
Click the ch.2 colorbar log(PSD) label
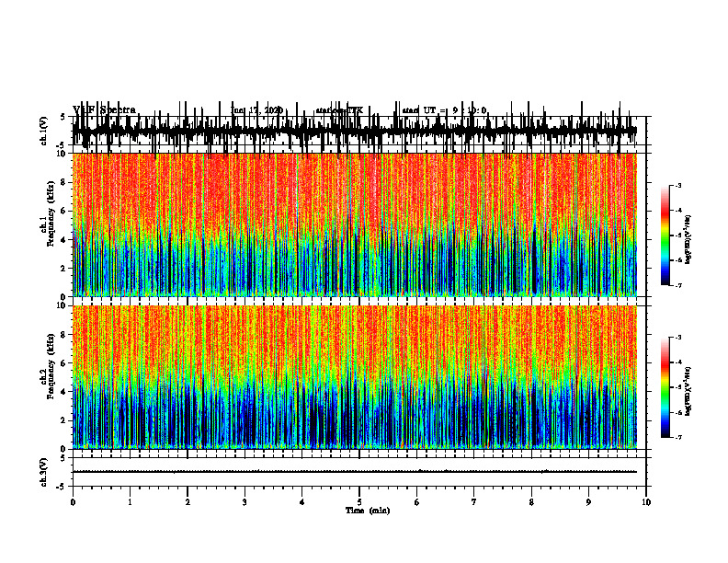(688, 391)
